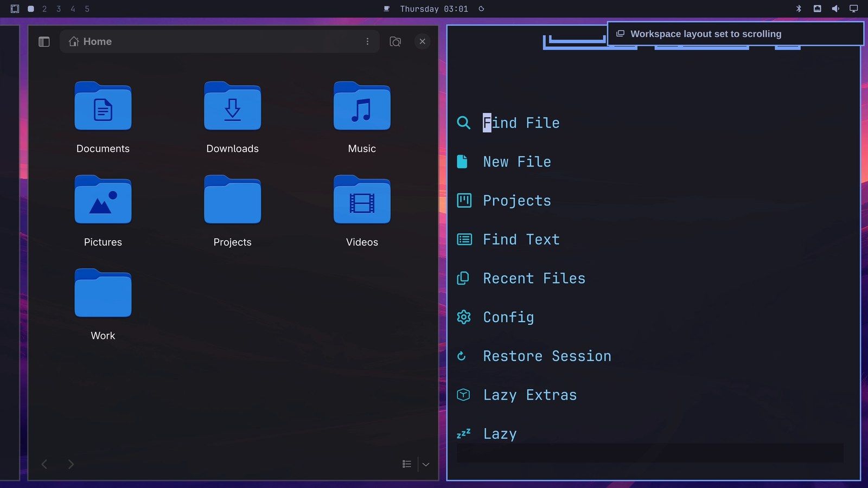
Task: Open the Projects folder in file manager
Action: coord(232,211)
